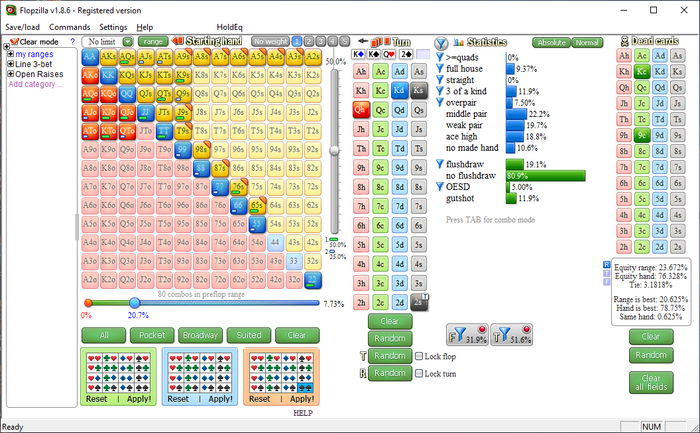Click the blue 20.7% range slider handle
Screen dimensions: 700x433
pyautogui.click(x=135, y=303)
